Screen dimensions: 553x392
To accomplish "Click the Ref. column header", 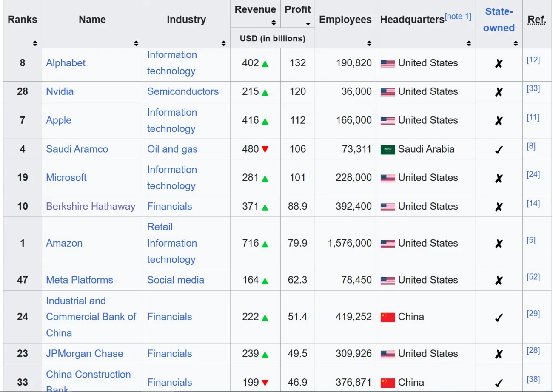I will pos(537,20).
